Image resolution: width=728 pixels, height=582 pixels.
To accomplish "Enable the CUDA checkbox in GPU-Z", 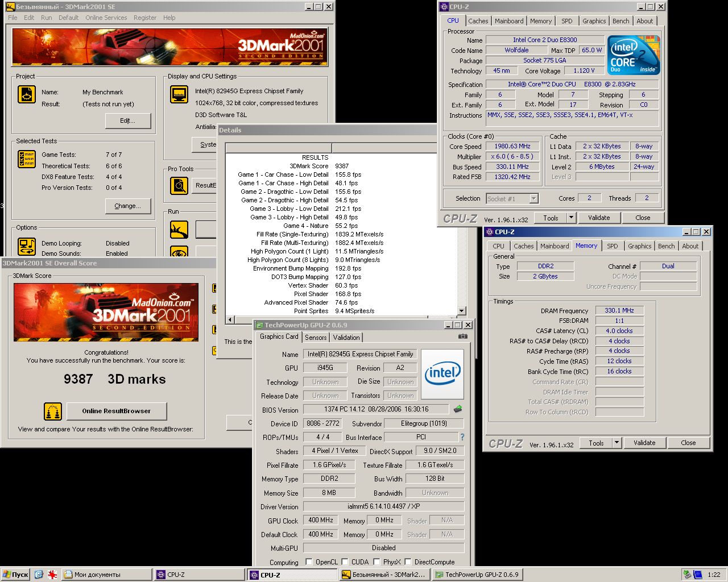I will tap(345, 562).
